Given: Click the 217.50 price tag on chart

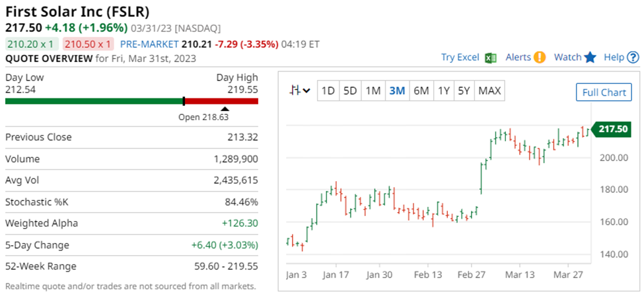Looking at the screenshot, I should point(610,129).
